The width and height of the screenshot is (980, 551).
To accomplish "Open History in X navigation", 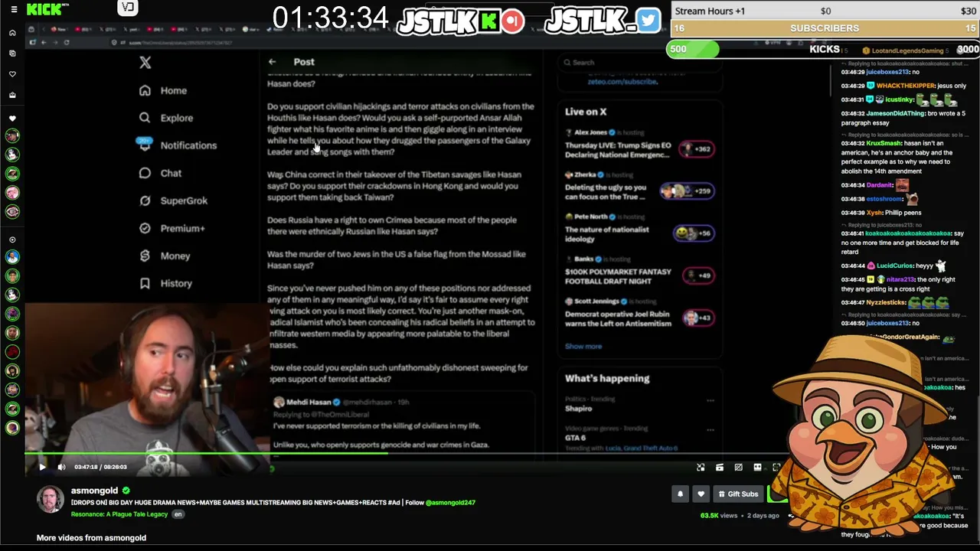I will click(165, 283).
